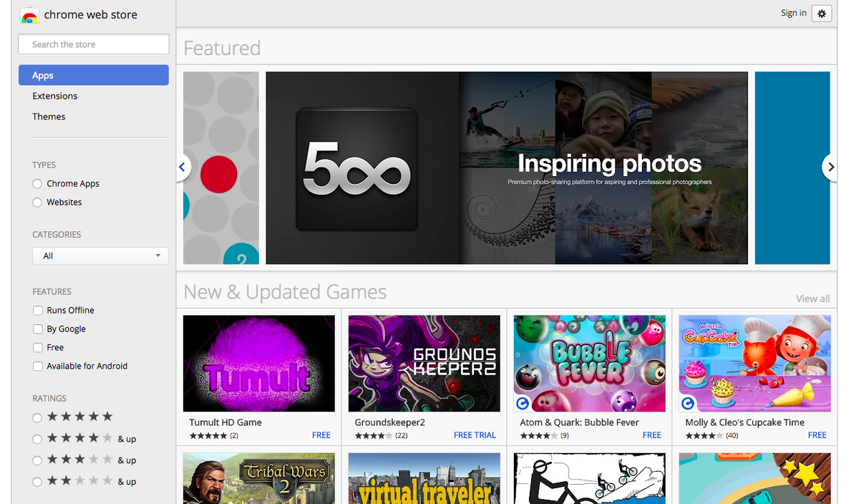
Task: Click the Sign in link
Action: [793, 13]
